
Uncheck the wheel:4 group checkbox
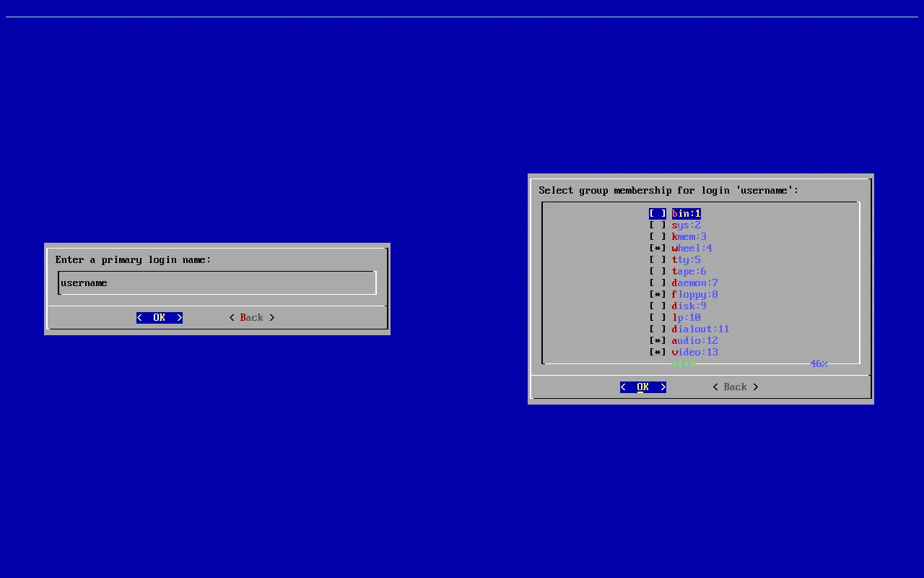tap(658, 249)
